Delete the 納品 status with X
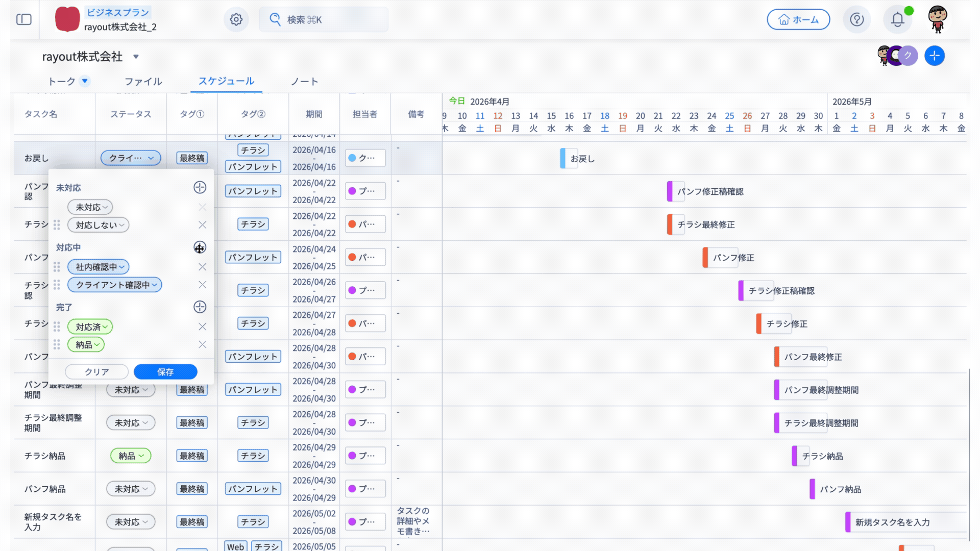Viewport: 980px width, 551px height. tap(202, 344)
